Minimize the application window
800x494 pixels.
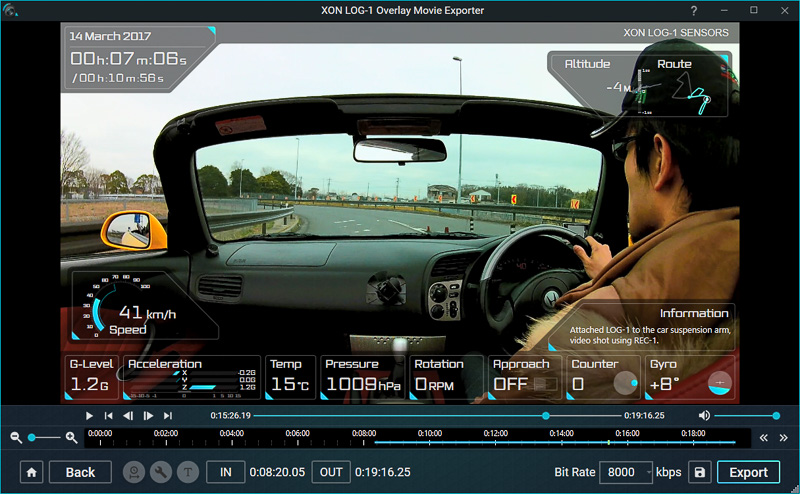pos(724,10)
